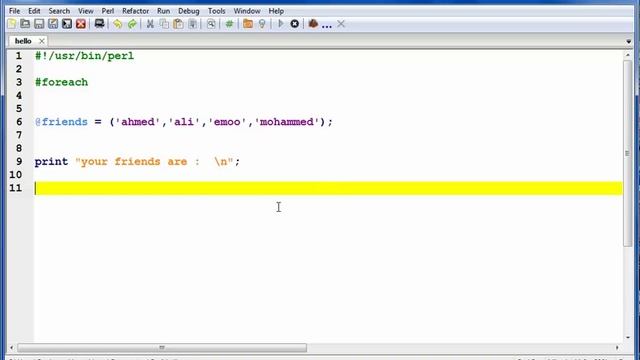The height and width of the screenshot is (360, 640).
Task: Click the computer monitor toolbar icon
Action: pos(99,24)
